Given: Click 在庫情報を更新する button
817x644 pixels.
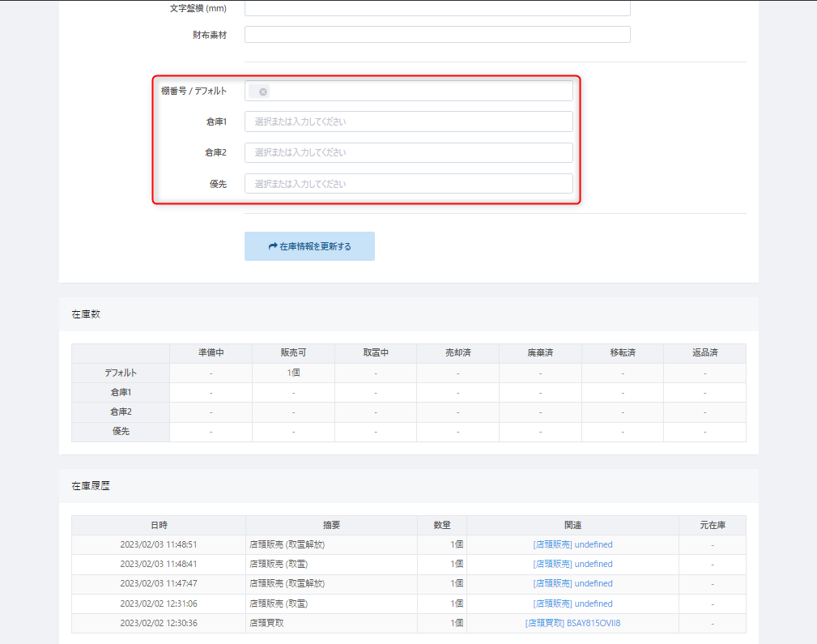Looking at the screenshot, I should 309,246.
